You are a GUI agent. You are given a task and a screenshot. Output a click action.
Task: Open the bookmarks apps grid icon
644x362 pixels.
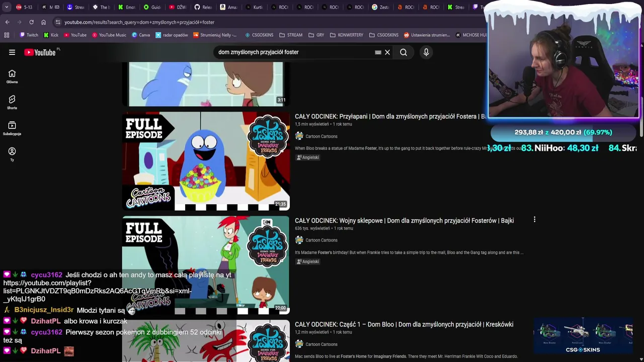point(7,35)
